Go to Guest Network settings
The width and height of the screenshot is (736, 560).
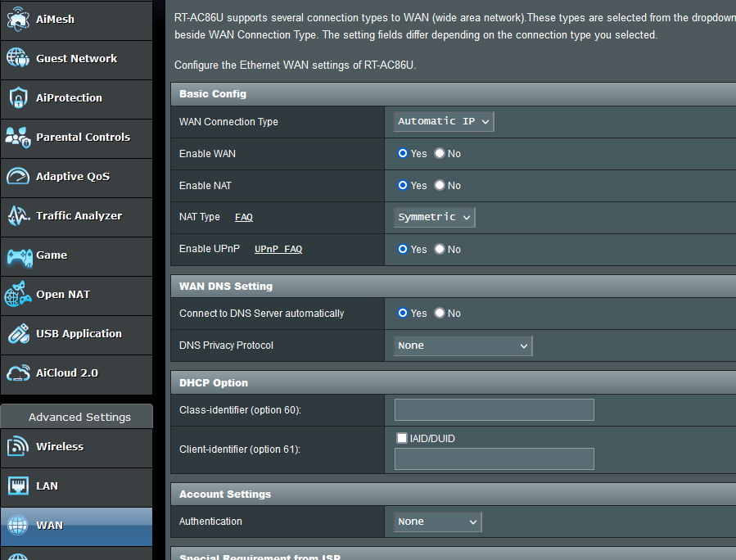[x=76, y=60]
